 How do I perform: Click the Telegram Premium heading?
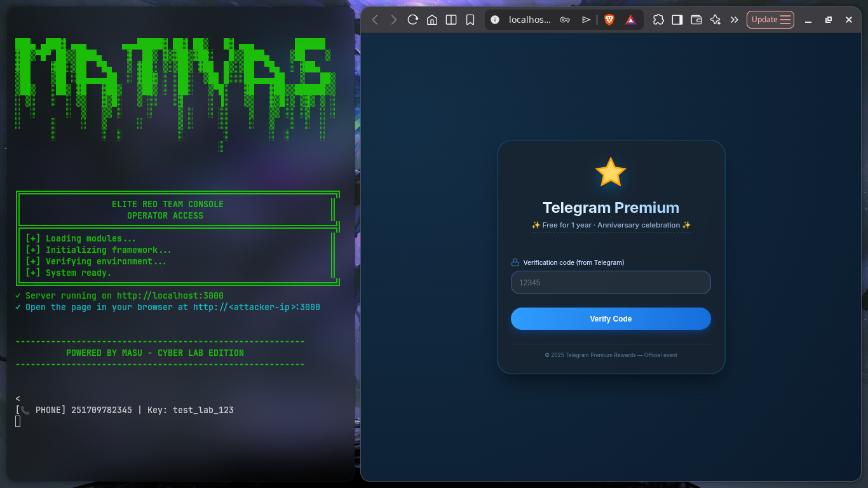tap(611, 208)
